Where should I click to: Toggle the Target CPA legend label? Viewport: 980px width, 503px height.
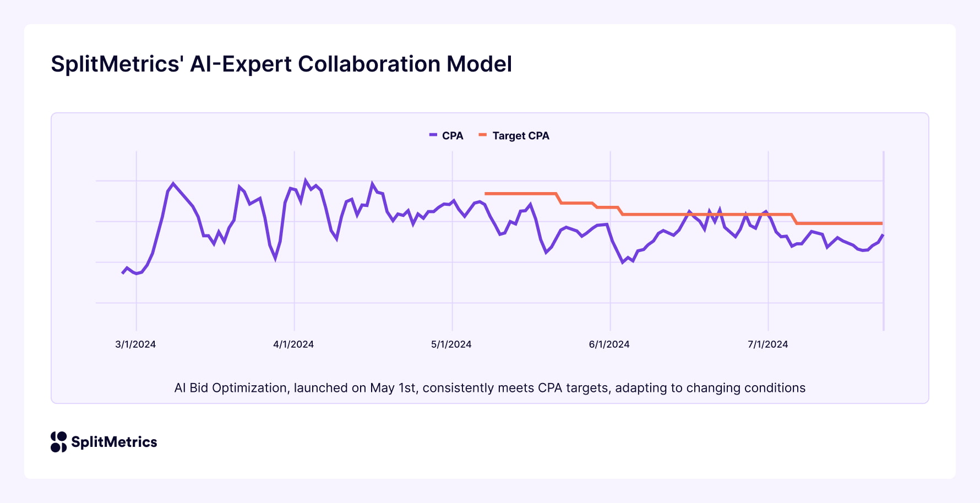(x=520, y=136)
